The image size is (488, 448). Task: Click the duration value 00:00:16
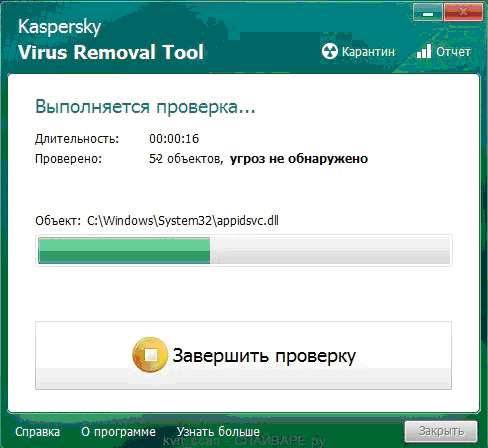[x=174, y=139]
